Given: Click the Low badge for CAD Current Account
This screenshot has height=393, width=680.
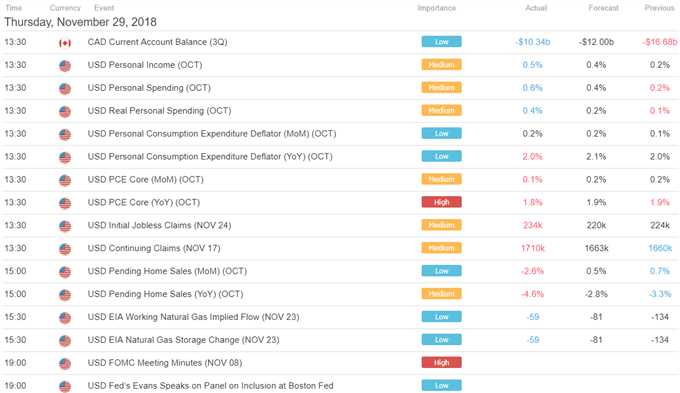Looking at the screenshot, I should point(441,42).
